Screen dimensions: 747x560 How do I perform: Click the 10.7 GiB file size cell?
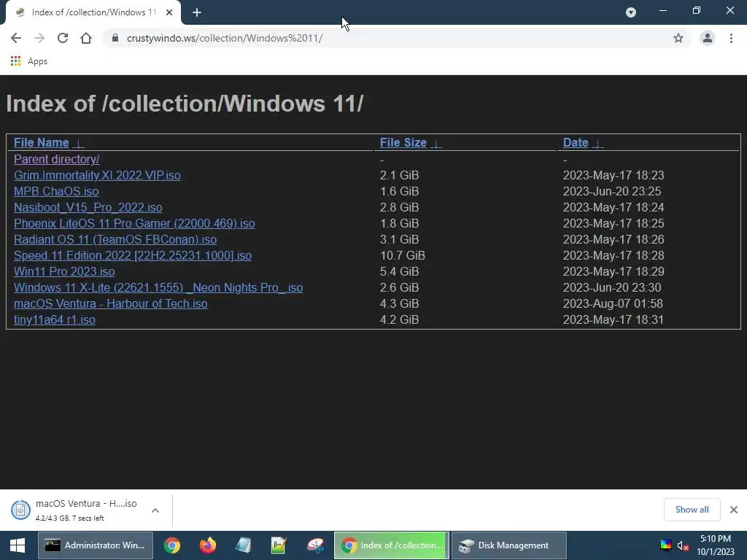[403, 256]
